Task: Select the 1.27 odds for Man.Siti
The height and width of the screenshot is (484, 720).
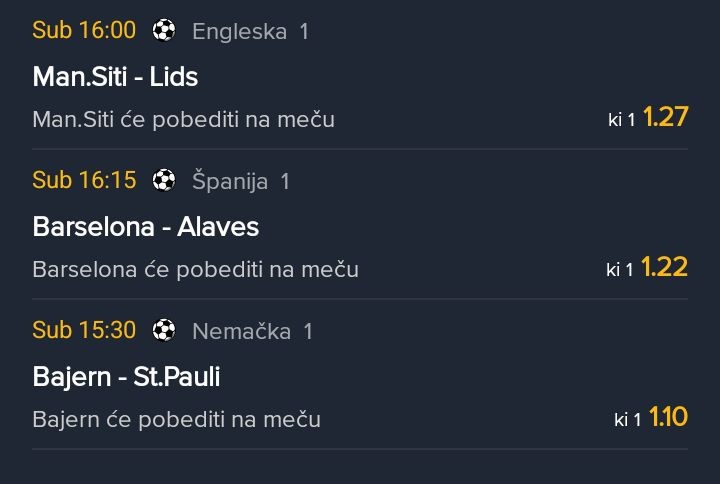Action: [665, 118]
